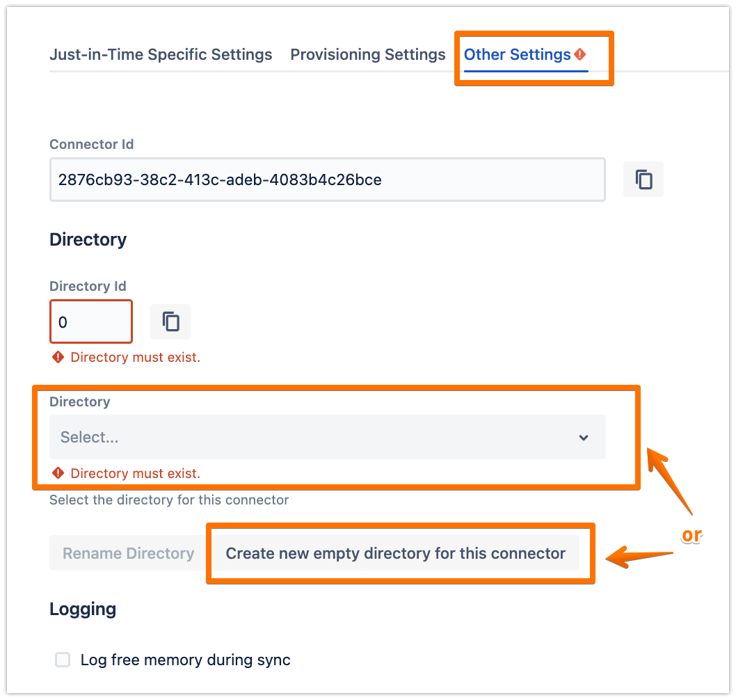
Task: Focus the Directory Id input field
Action: pos(91,322)
